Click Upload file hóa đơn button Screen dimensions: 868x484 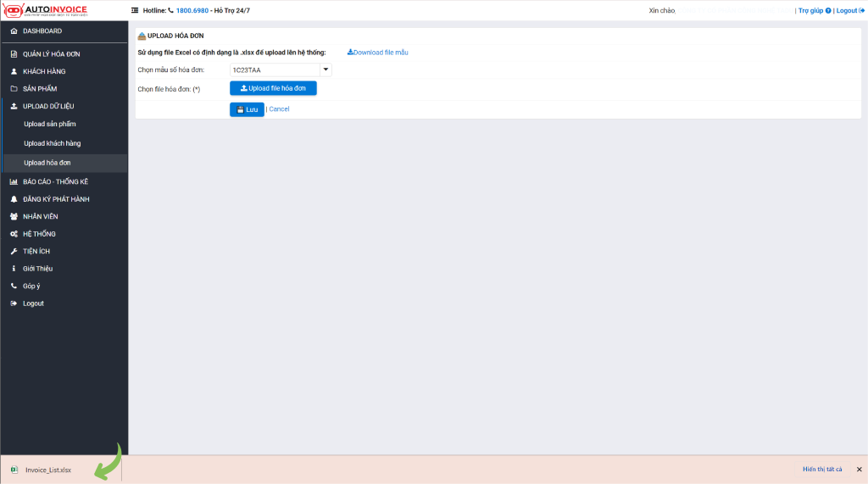tap(273, 88)
